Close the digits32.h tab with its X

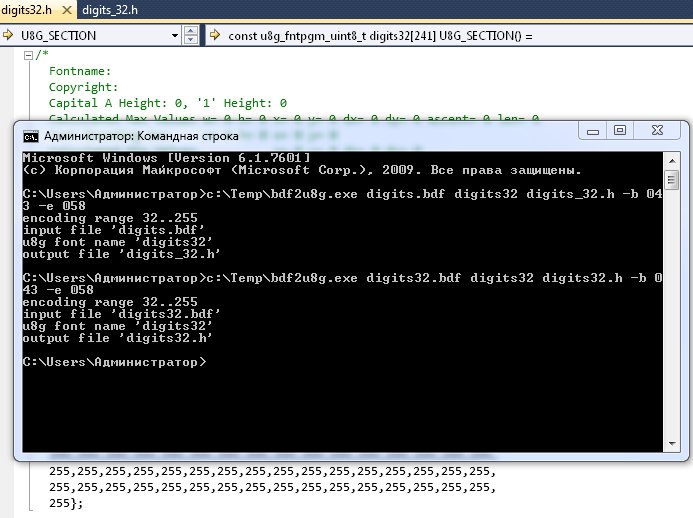(66, 10)
